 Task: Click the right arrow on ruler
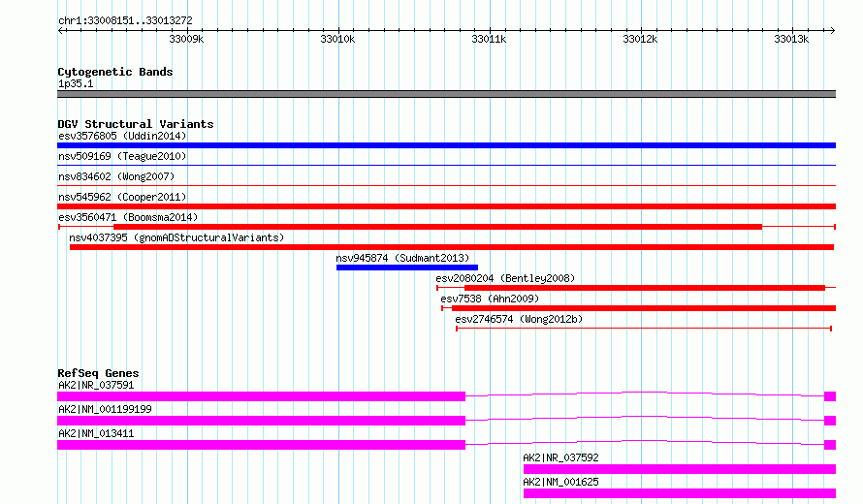(x=832, y=30)
